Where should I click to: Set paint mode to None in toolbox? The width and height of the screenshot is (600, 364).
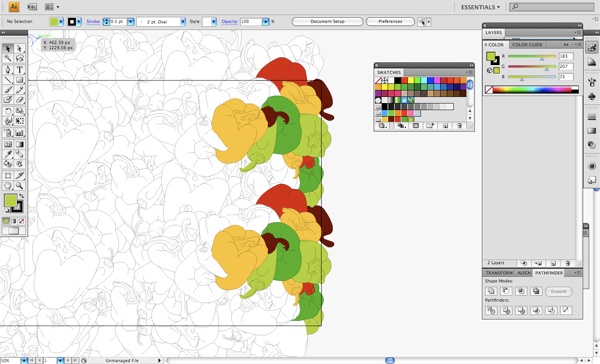point(21,221)
